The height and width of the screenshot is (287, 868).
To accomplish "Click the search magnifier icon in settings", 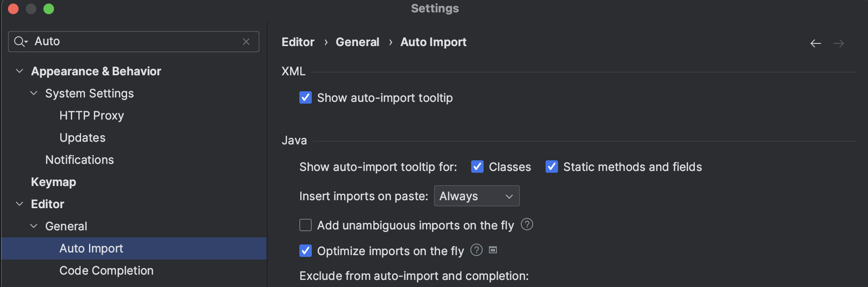I will coord(19,42).
